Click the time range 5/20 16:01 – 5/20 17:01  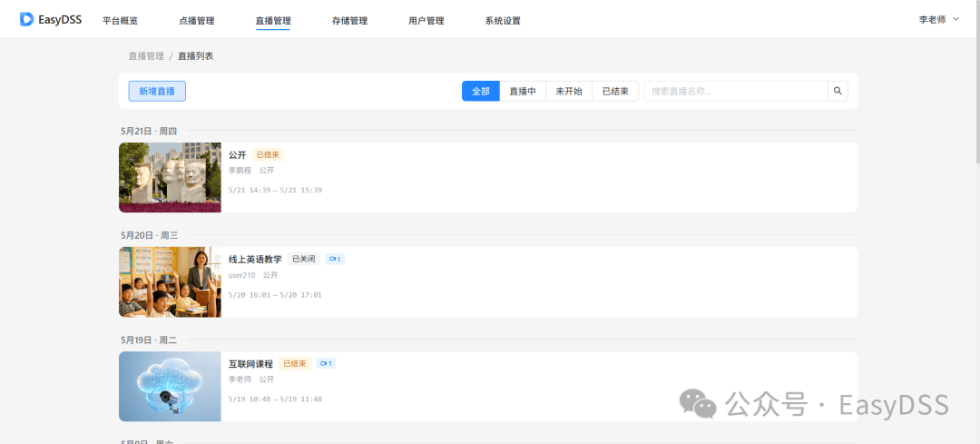275,294
